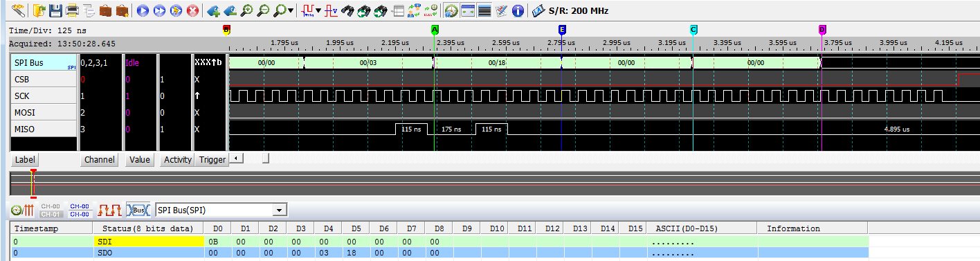Click the Value column button
Viewport: 980px width, 261px height.
click(139, 159)
